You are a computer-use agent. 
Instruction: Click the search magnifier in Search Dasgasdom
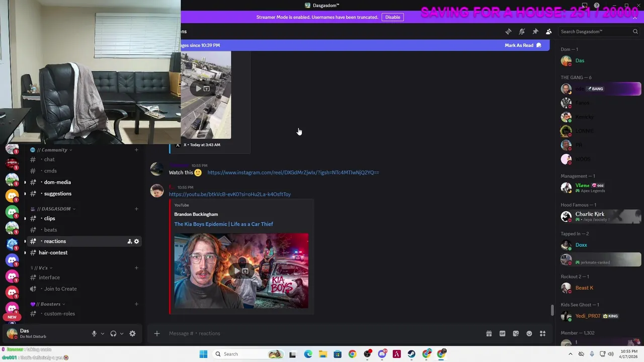[635, 32]
